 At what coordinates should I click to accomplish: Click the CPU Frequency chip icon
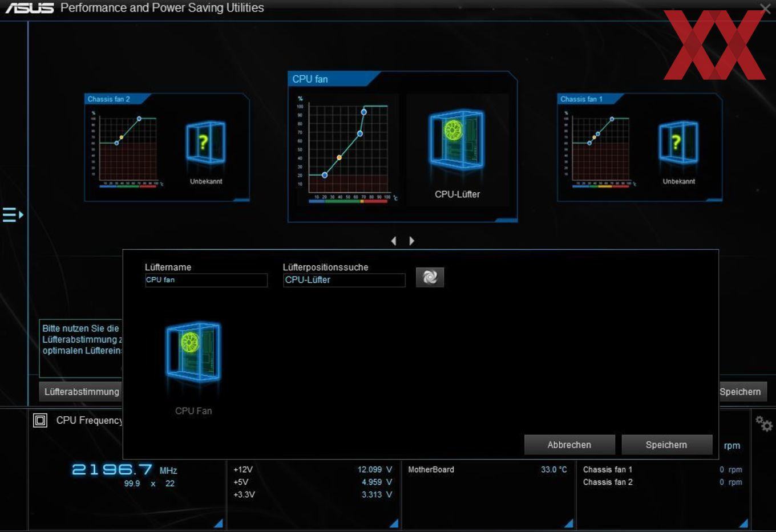click(x=40, y=420)
